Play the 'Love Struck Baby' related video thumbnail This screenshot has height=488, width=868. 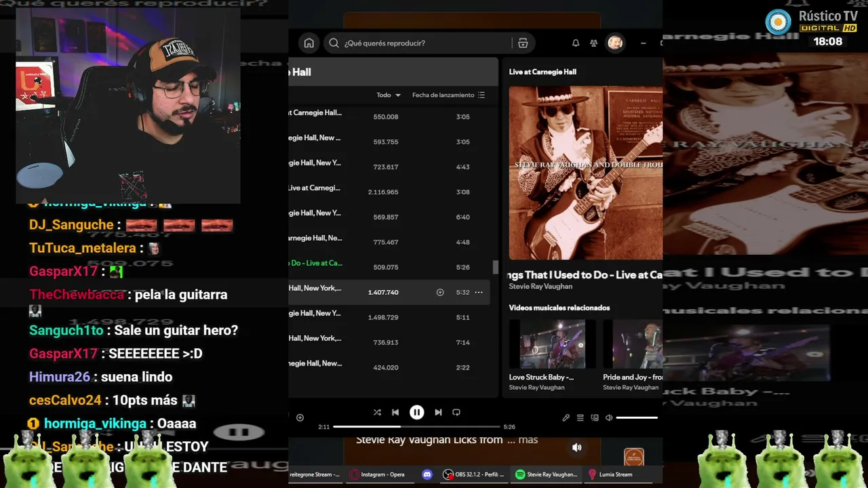(553, 344)
